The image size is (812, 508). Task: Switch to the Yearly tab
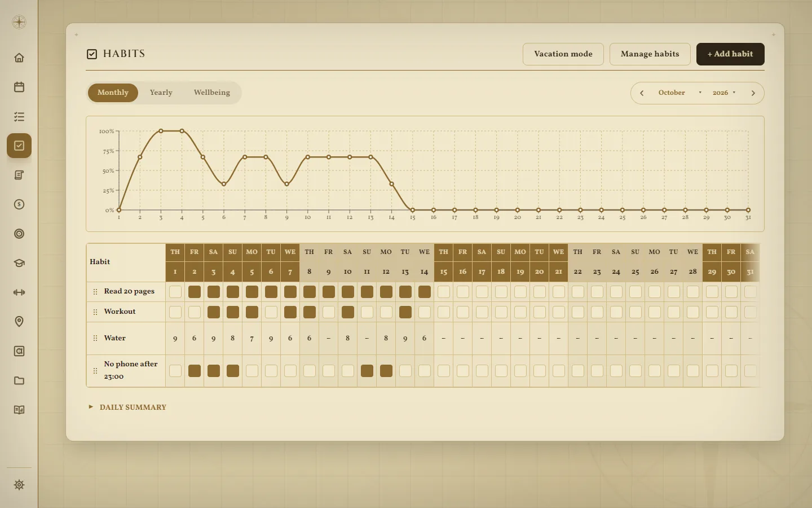point(161,93)
